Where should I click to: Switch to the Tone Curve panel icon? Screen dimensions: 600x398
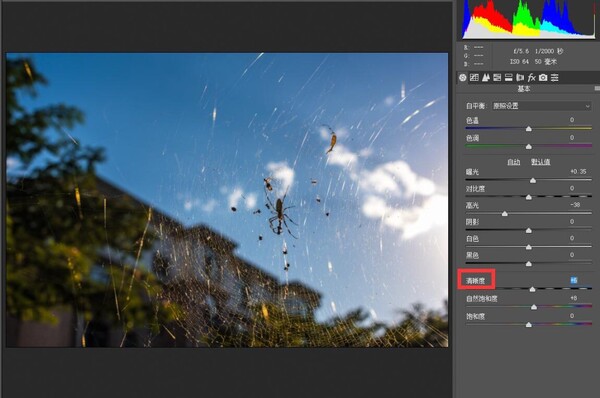[474, 78]
